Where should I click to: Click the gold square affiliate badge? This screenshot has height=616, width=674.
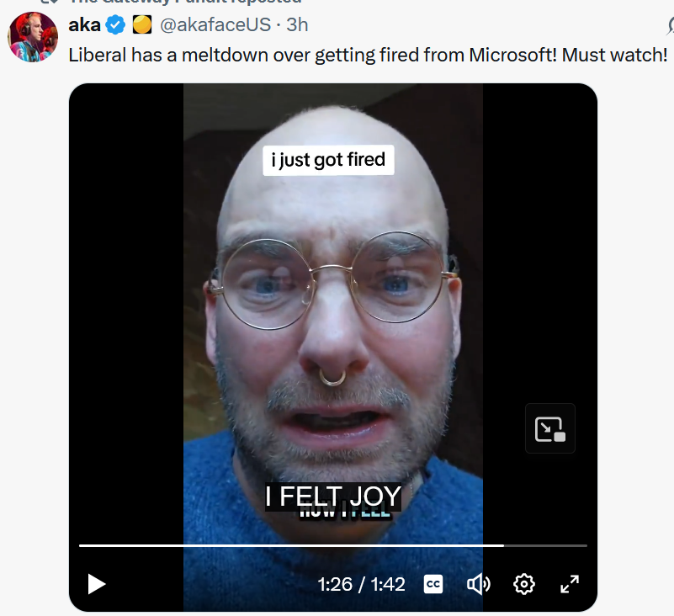click(x=142, y=25)
